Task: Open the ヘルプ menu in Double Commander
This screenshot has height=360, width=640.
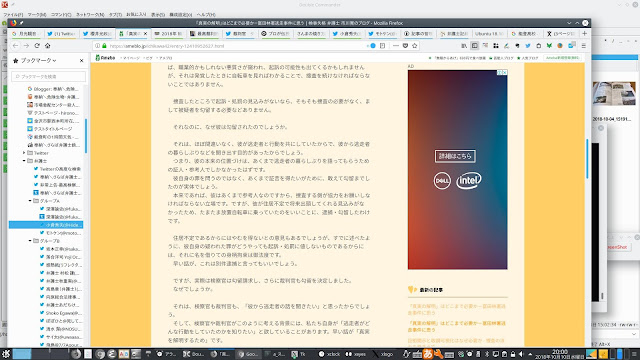Action: coord(206,15)
